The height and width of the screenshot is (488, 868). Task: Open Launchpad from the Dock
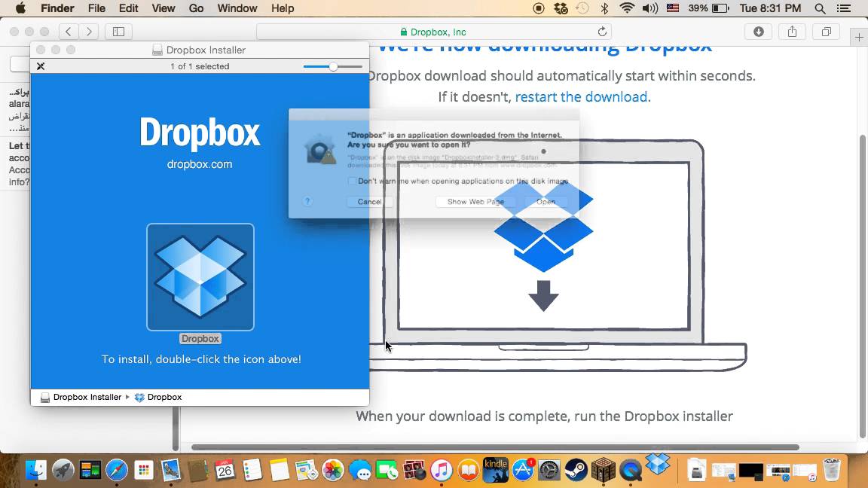[63, 470]
